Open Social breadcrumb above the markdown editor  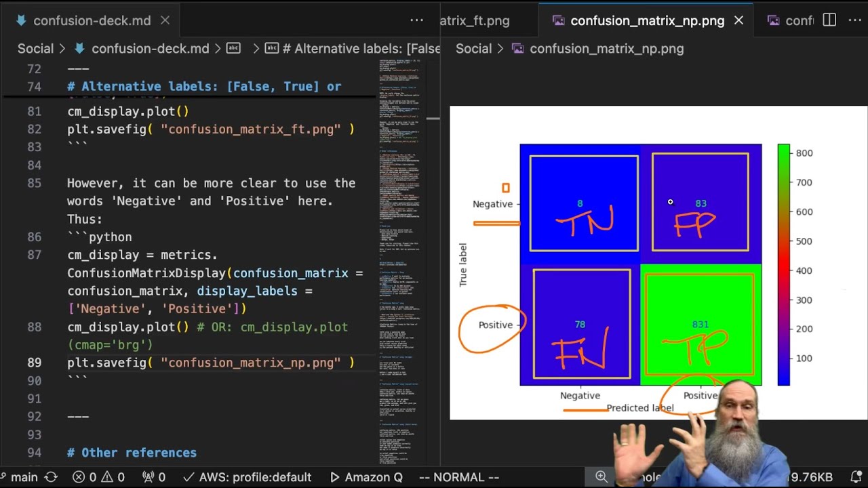(35, 48)
